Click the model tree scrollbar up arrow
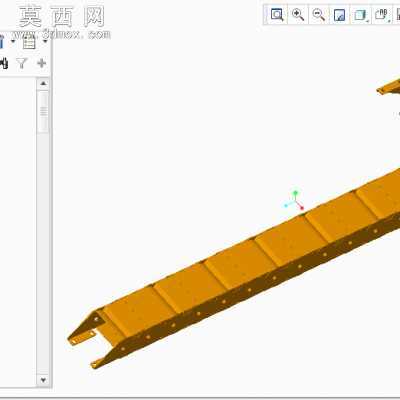The height and width of the screenshot is (400, 400). 43,83
